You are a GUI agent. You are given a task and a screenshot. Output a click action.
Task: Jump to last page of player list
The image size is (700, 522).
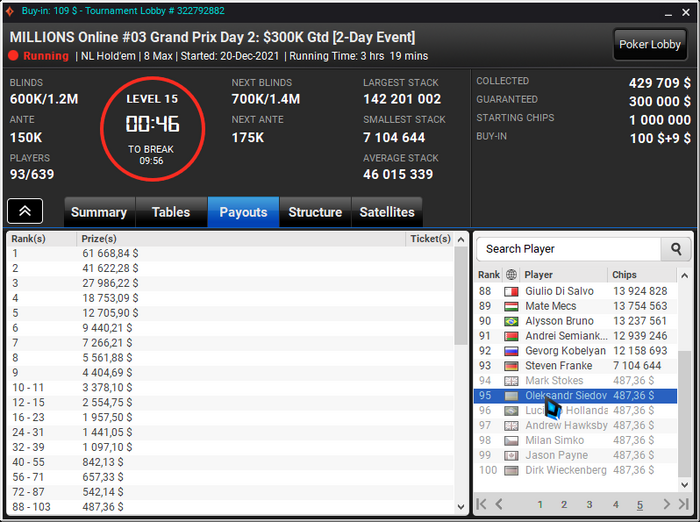click(x=683, y=504)
